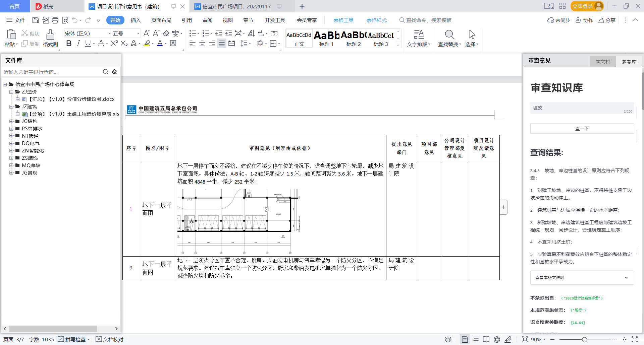The height and width of the screenshot is (345, 644).
Task: Open the 插入 ribbon tab
Action: pyautogui.click(x=136, y=20)
